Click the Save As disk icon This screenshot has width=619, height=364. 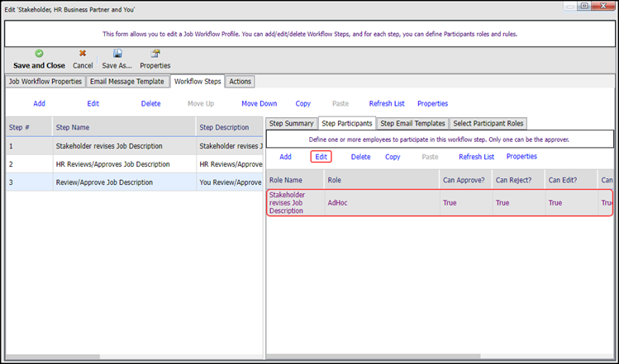[117, 54]
